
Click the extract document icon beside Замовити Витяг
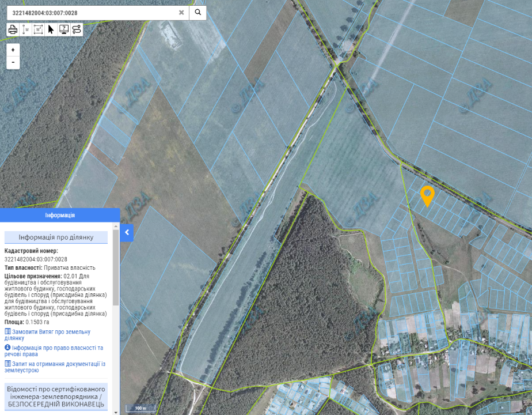[x=7, y=331]
